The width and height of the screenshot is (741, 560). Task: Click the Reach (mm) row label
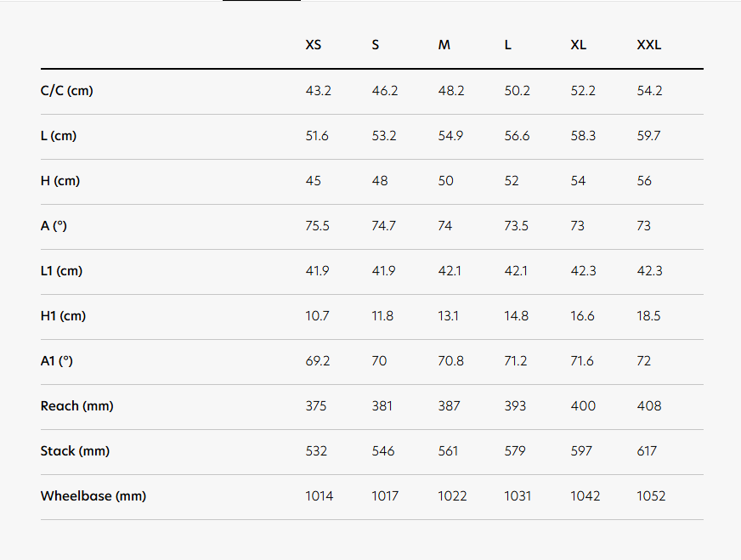click(77, 406)
